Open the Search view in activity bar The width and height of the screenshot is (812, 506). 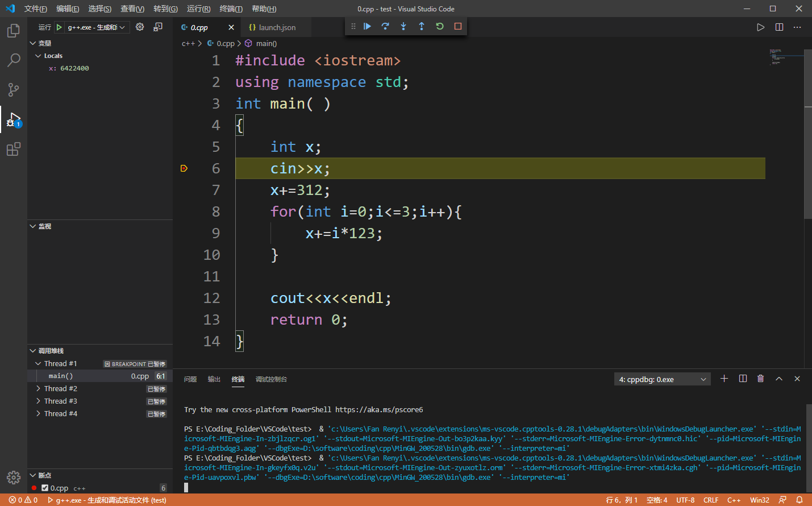click(14, 60)
